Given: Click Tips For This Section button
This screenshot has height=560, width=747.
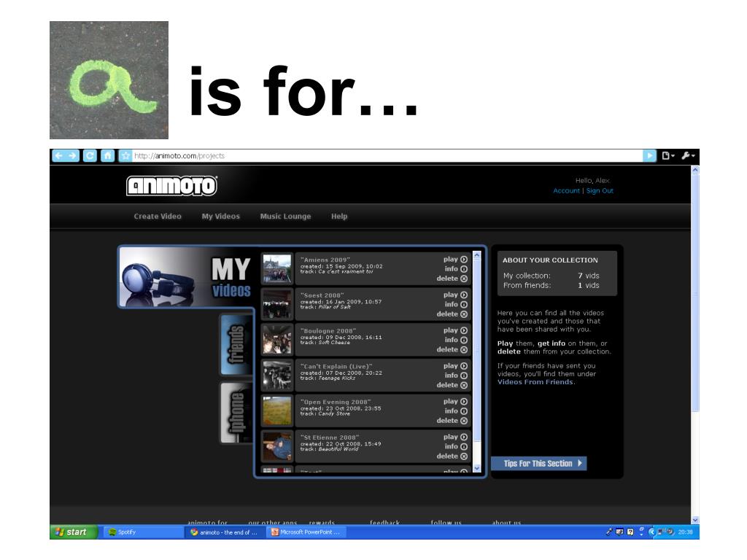Looking at the screenshot, I should pyautogui.click(x=539, y=463).
